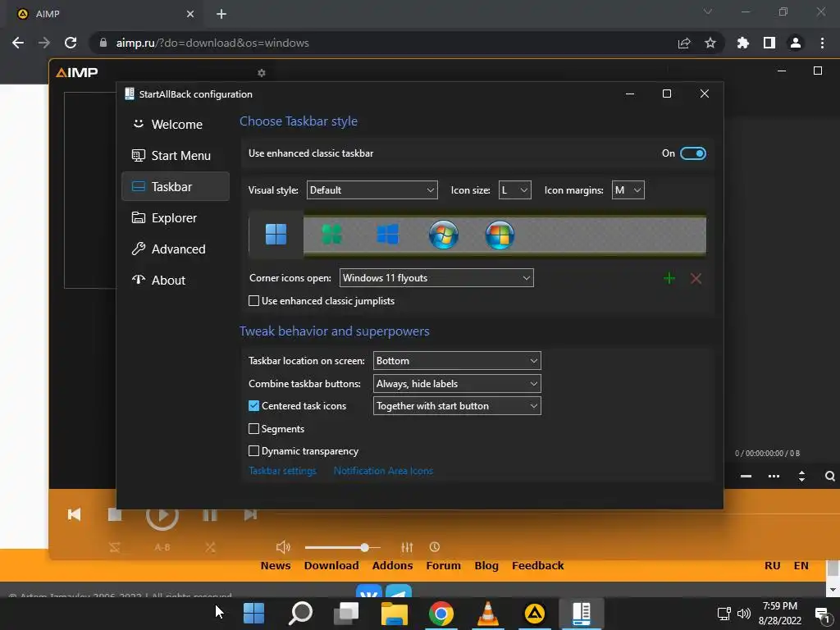Open the News link on AIMP site
This screenshot has width=840, height=630.
[276, 566]
